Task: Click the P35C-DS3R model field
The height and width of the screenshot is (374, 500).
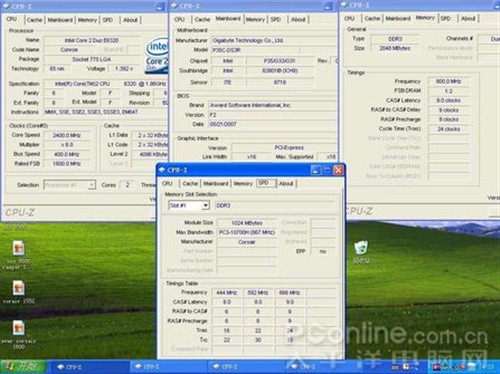Action: pos(255,50)
